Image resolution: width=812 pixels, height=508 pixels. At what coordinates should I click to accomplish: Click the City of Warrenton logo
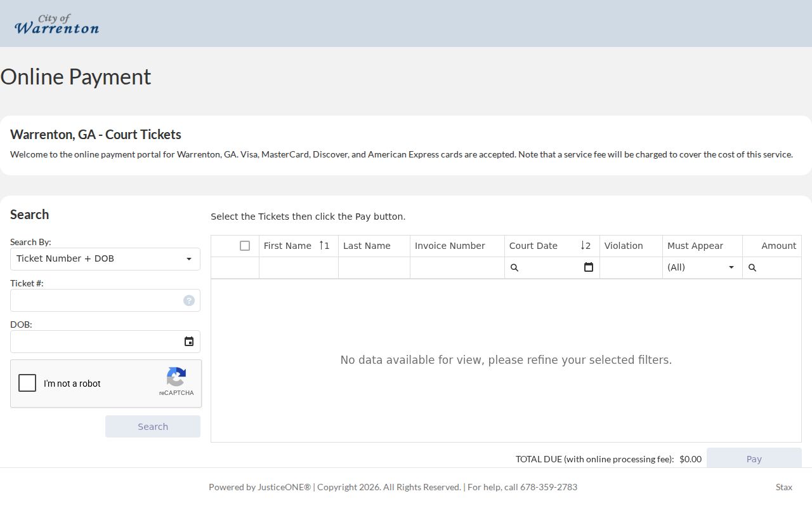coord(56,23)
